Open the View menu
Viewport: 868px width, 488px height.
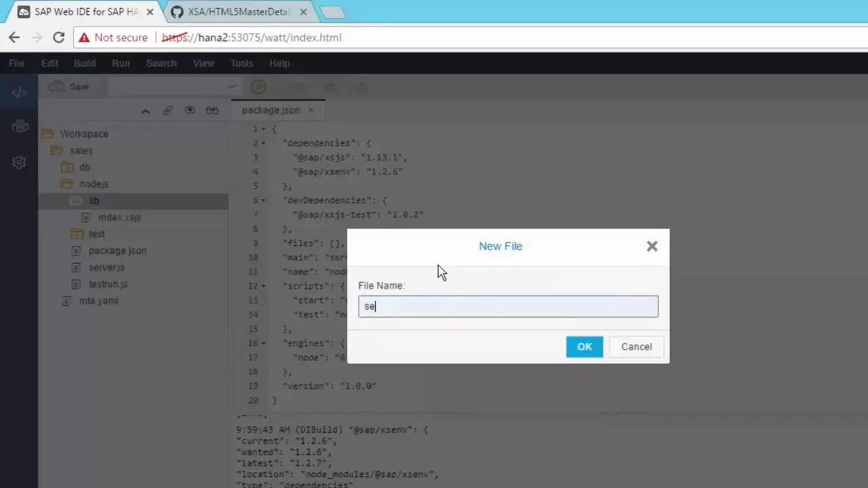(203, 63)
